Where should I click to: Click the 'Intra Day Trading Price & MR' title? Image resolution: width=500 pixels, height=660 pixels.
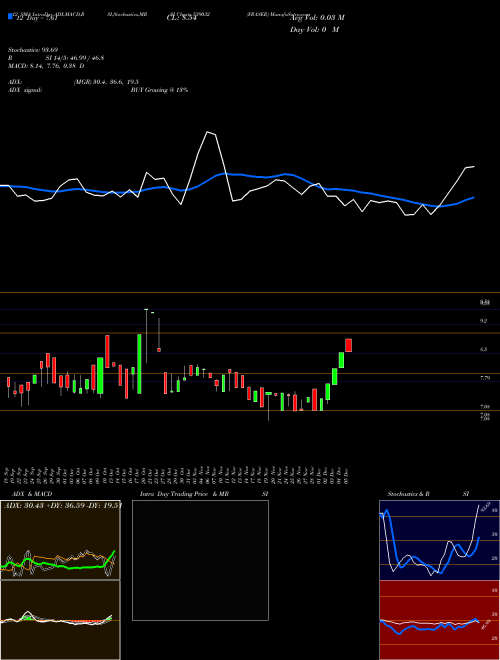pos(184,494)
